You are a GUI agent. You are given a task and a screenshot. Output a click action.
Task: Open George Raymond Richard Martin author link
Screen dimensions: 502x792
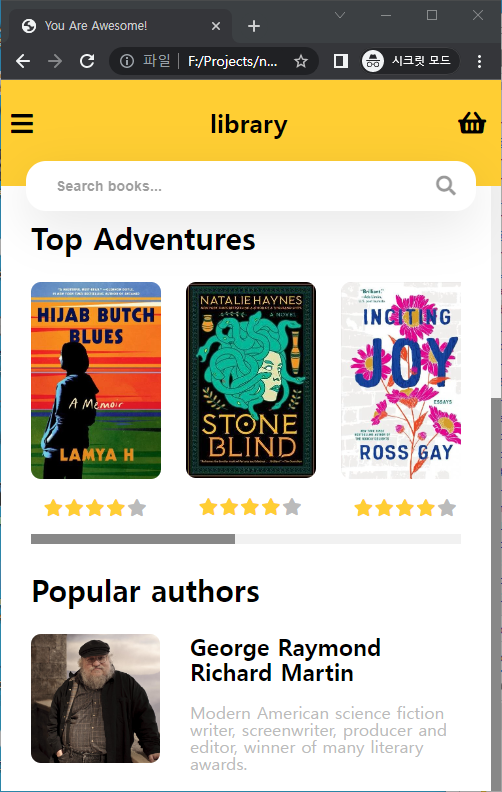[x=285, y=660]
